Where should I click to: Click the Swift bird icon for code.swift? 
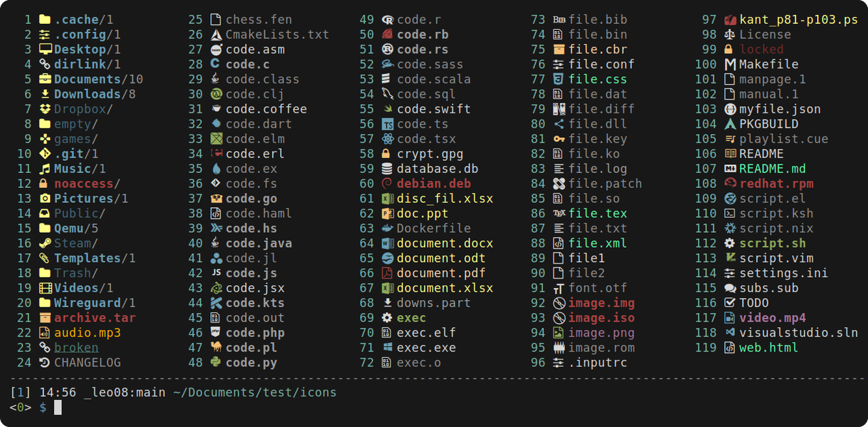tap(387, 109)
